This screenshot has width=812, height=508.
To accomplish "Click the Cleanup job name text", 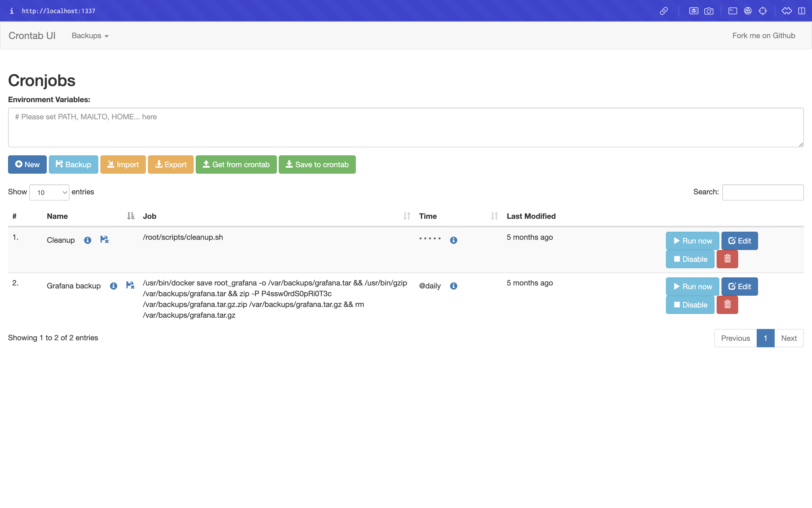I will click(x=61, y=240).
